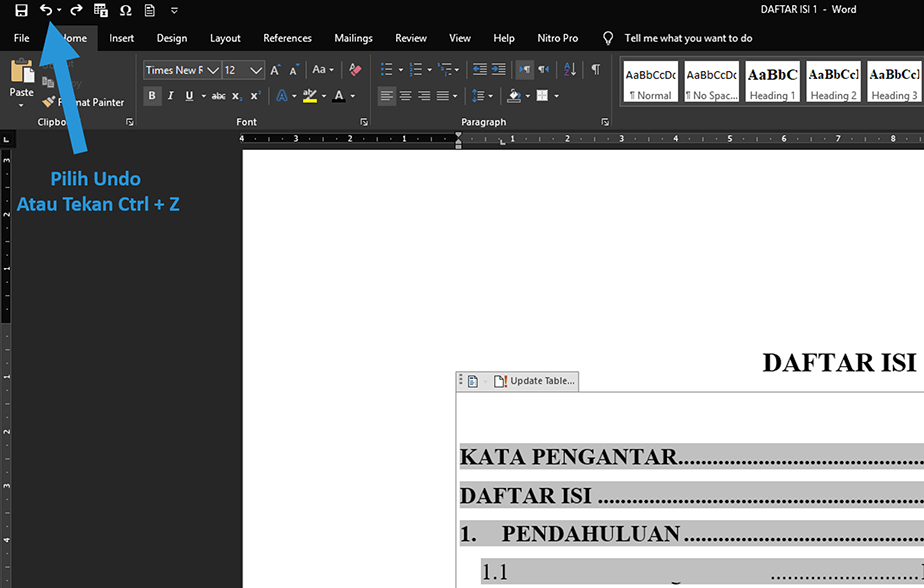Open the Clipboard pane launcher
Viewport: 924px width, 588px height.
click(x=130, y=122)
